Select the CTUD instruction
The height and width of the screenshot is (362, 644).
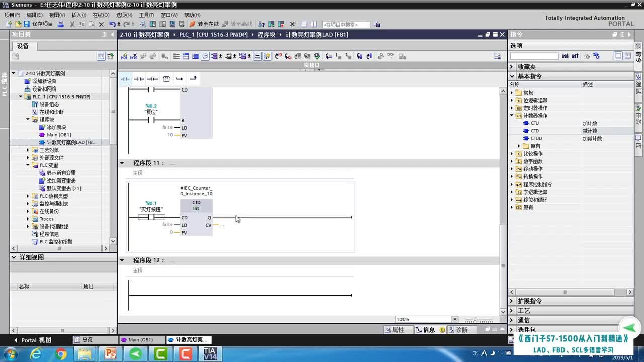point(536,139)
